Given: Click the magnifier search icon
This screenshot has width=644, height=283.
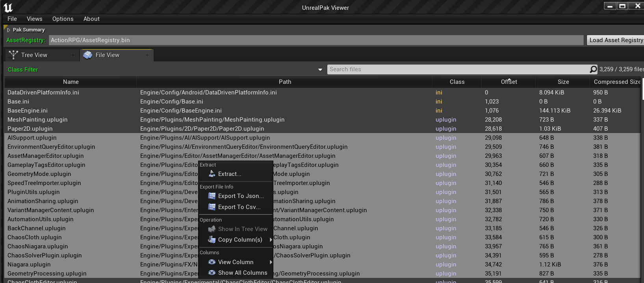Looking at the screenshot, I should coord(593,69).
